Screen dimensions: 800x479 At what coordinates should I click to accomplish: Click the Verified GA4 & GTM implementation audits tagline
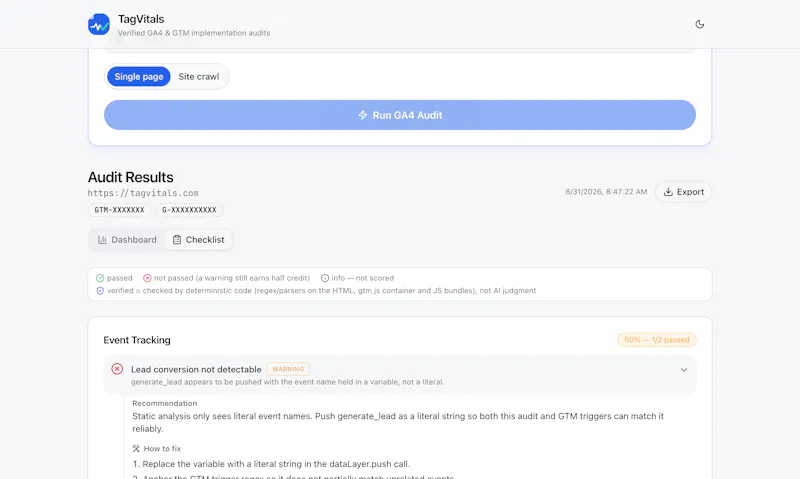coord(194,33)
